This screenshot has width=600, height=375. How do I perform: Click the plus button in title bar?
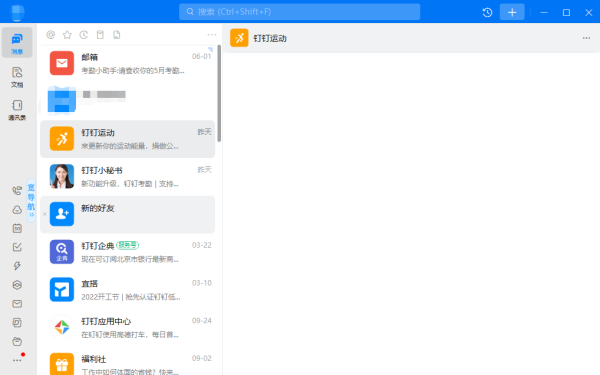click(512, 12)
